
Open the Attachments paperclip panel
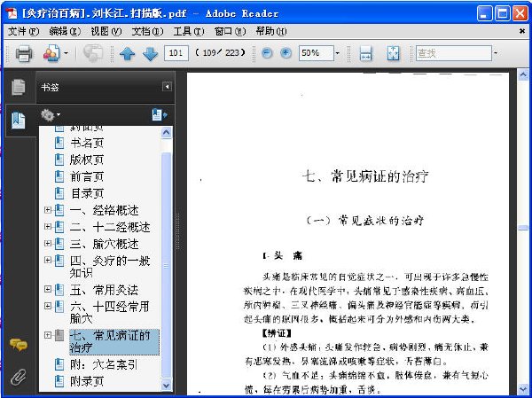[x=18, y=377]
